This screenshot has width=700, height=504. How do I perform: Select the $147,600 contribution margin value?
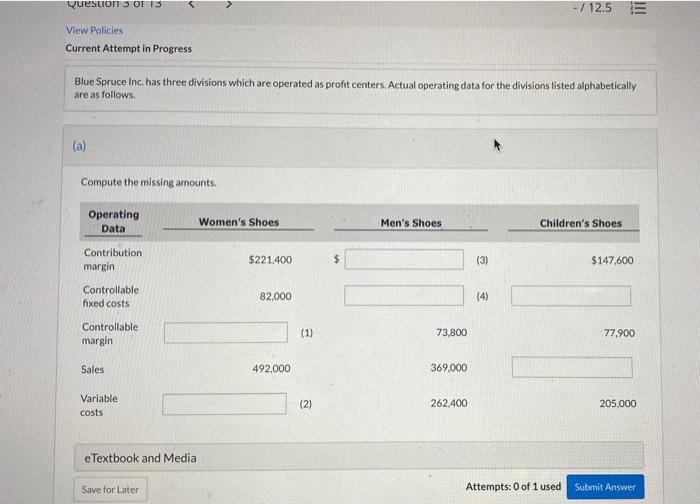point(612,260)
